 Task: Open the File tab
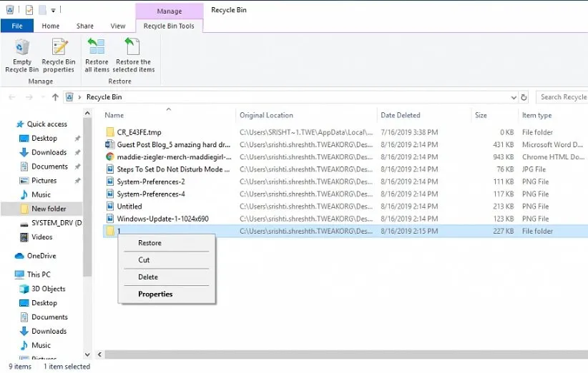tap(16, 26)
